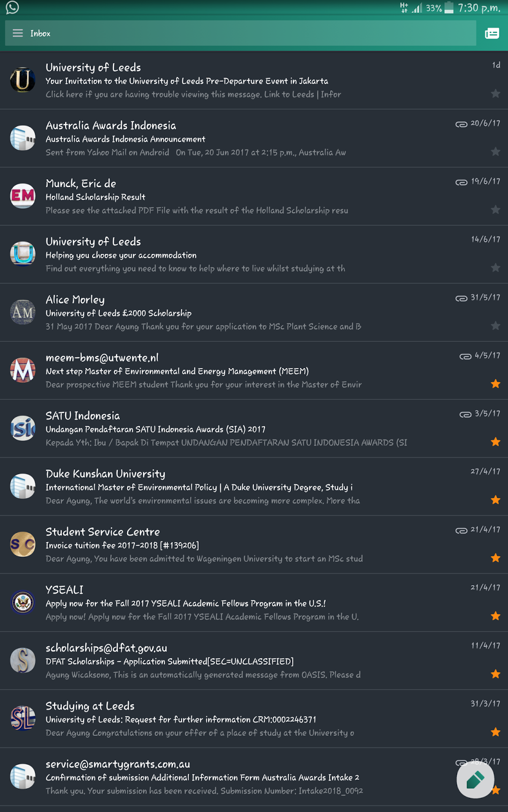Open the Helping you choose your accommodation email
Viewport: 508px width, 812px height.
point(254,254)
